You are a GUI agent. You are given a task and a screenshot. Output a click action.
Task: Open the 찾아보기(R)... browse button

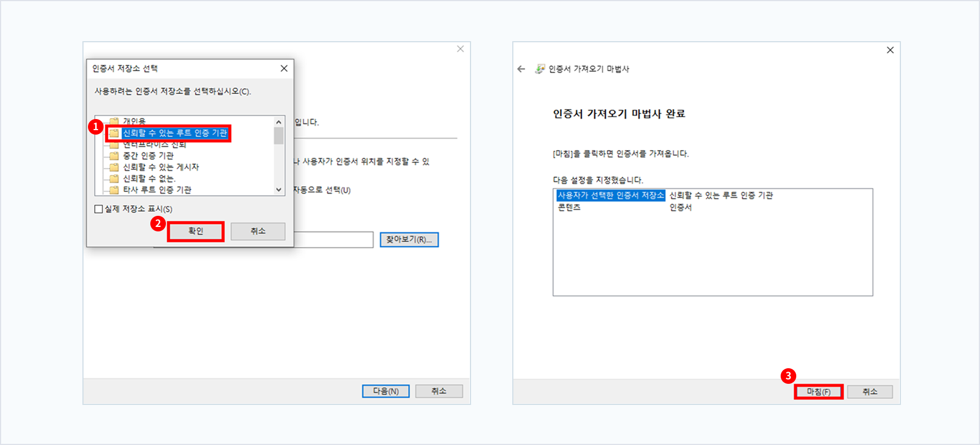409,240
